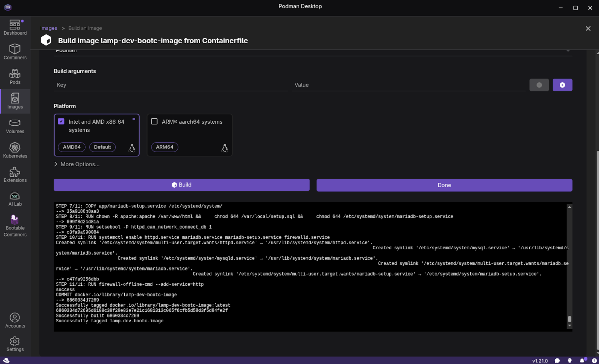Click the build argument Key field

[170, 85]
